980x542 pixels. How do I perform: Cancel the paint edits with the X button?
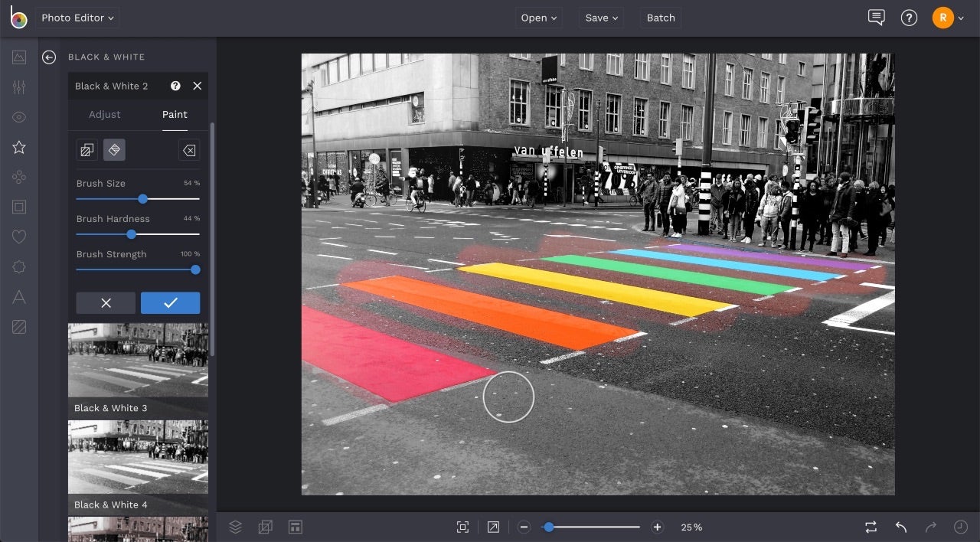[106, 302]
